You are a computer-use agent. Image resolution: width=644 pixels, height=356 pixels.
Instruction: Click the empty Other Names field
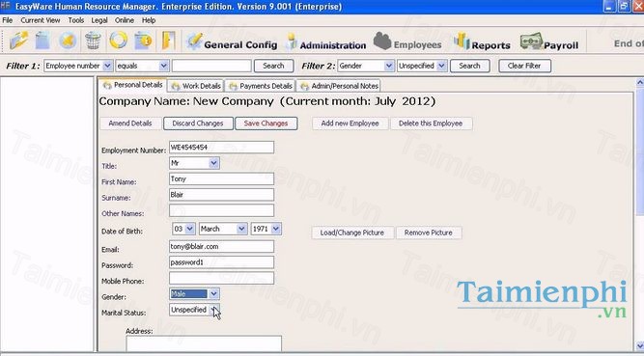[221, 210]
